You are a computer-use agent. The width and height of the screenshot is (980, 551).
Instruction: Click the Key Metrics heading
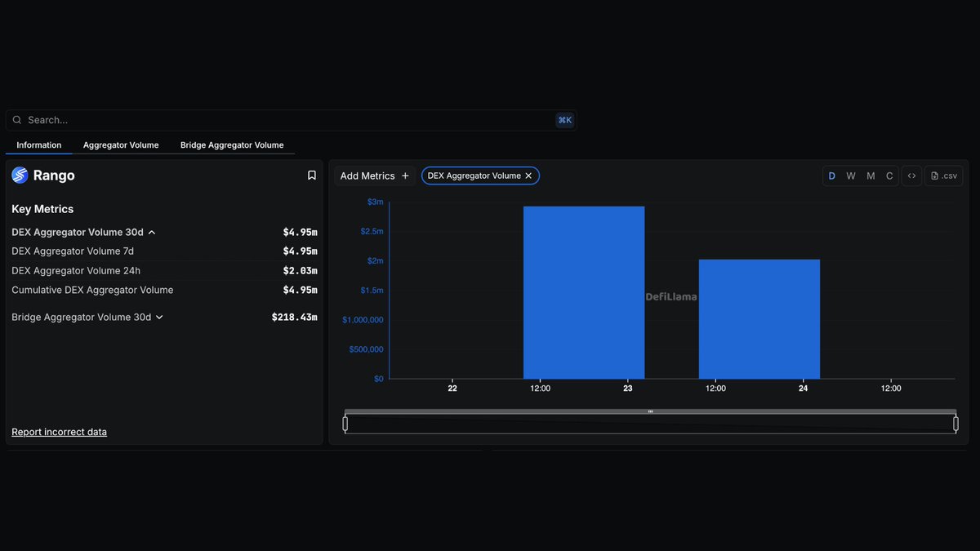coord(42,209)
